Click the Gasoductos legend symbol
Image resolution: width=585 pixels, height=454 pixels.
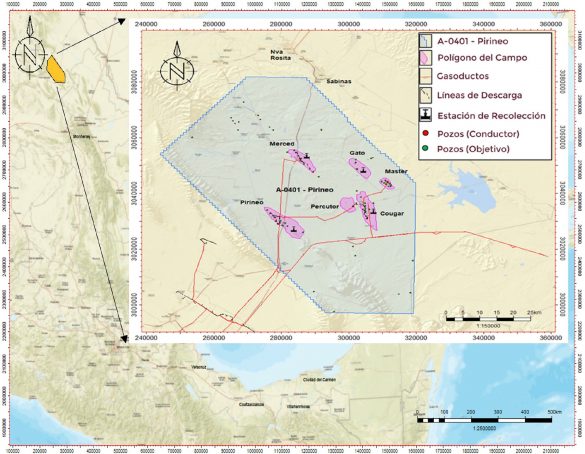[x=425, y=76]
